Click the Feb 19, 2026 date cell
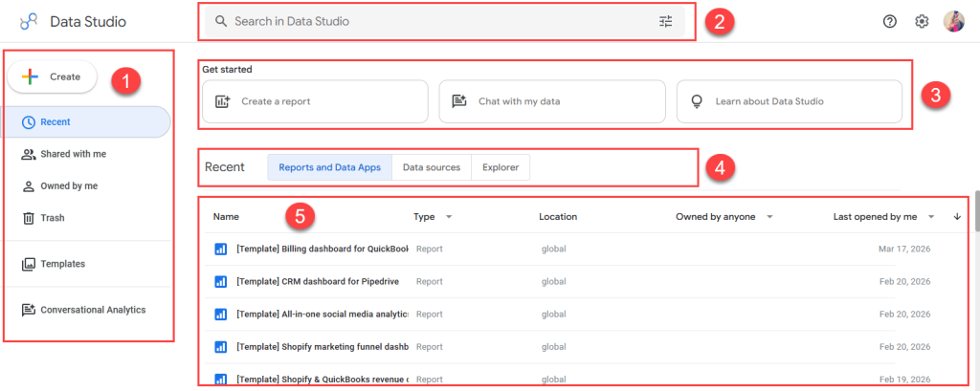This screenshot has width=980, height=391. [904, 380]
